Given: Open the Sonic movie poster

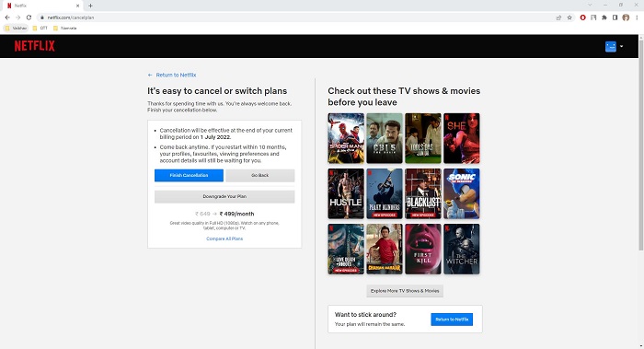Looking at the screenshot, I should tap(462, 193).
